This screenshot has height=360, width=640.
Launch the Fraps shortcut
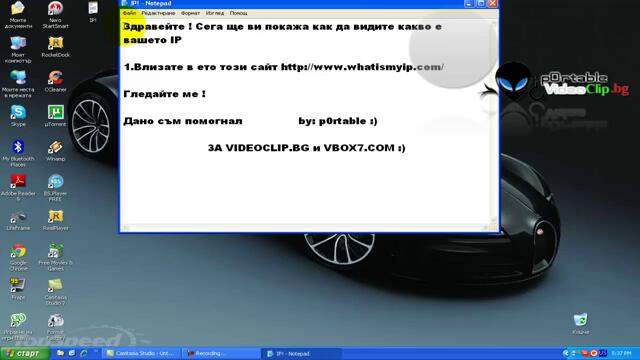click(18, 289)
